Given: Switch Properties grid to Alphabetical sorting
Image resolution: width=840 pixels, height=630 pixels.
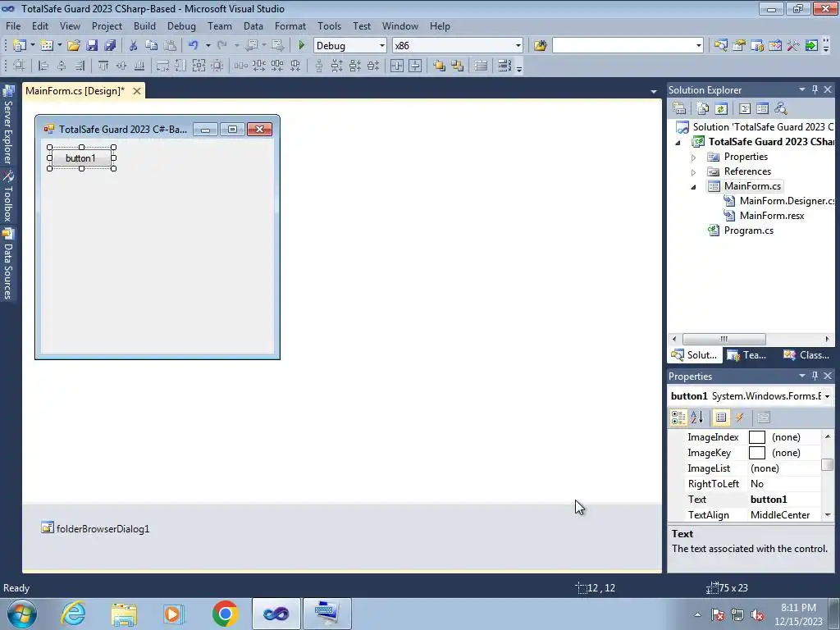Looking at the screenshot, I should [x=697, y=418].
